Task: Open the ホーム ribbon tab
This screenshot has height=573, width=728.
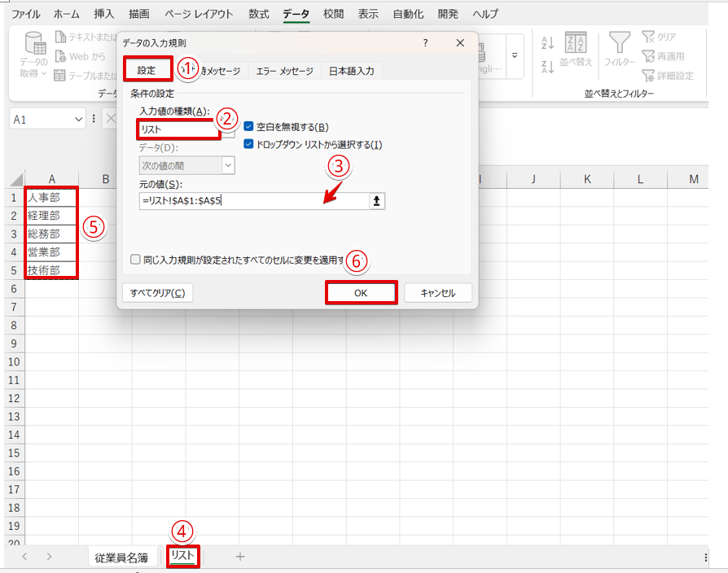Action: click(66, 13)
